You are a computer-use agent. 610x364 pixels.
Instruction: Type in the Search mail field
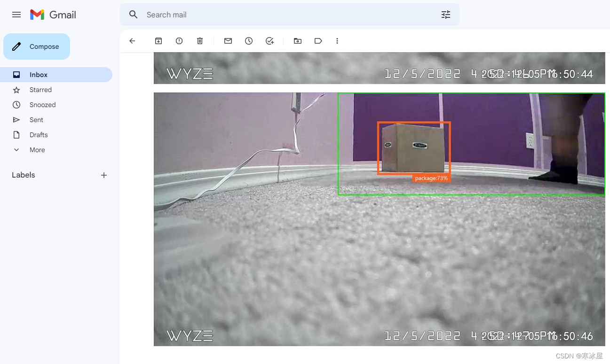(289, 15)
